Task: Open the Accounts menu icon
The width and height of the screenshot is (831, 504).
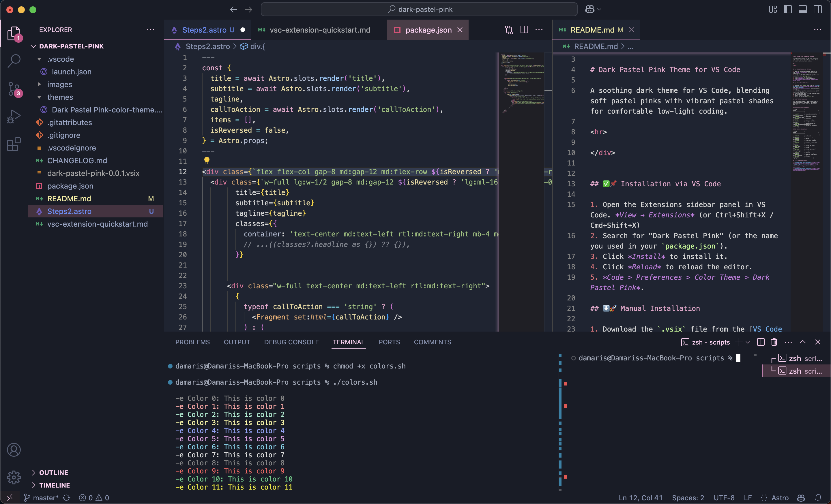Action: [14, 450]
